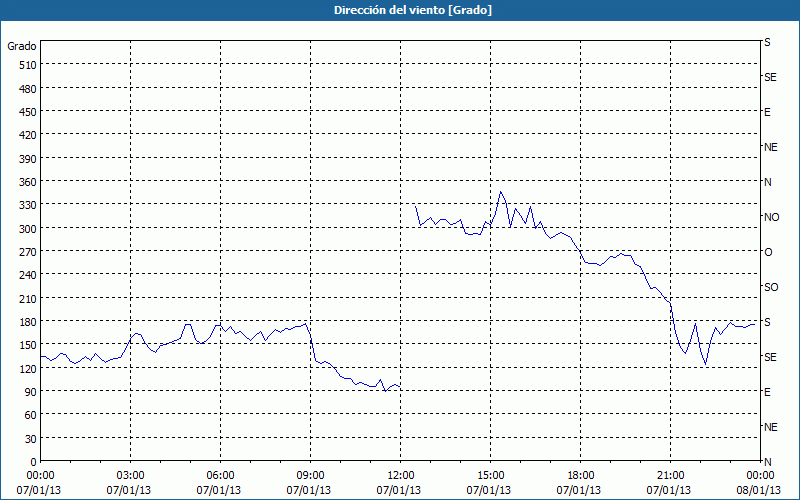Select the 18:00 time label
800x500 pixels.
point(580,476)
